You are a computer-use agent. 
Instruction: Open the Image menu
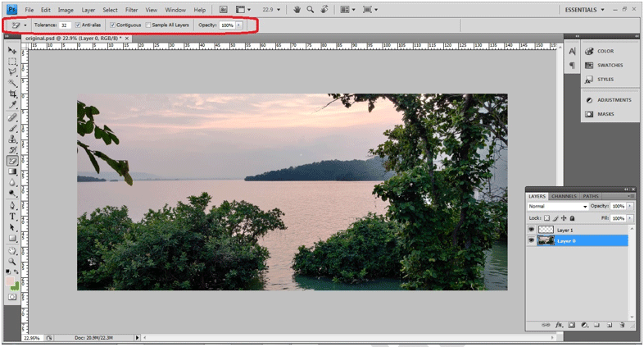point(66,10)
